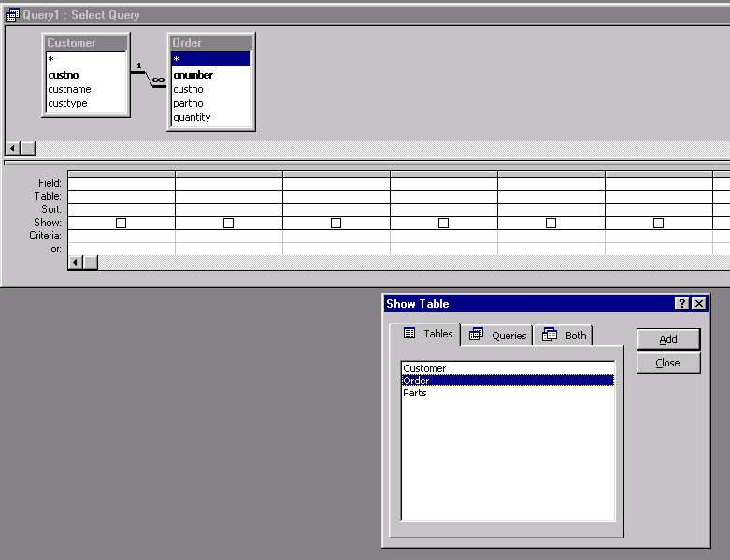The height and width of the screenshot is (560, 730).
Task: Click the left scroll arrow in design grid
Action: click(76, 263)
